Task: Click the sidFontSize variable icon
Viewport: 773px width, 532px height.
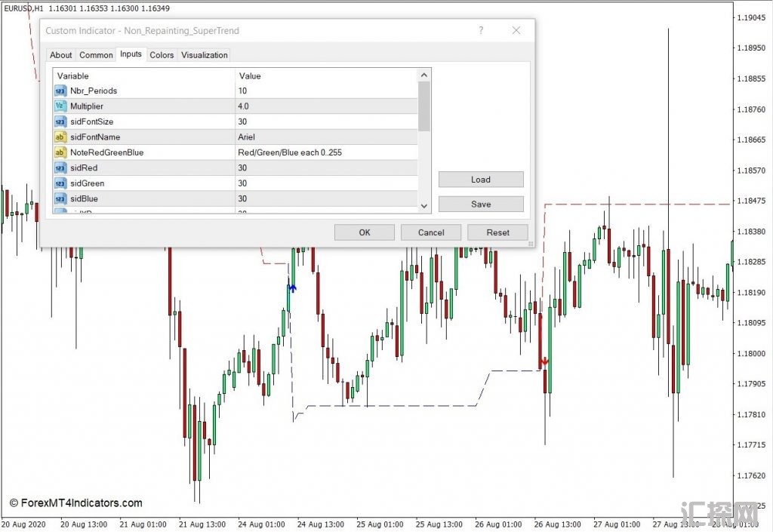Action: (60, 121)
